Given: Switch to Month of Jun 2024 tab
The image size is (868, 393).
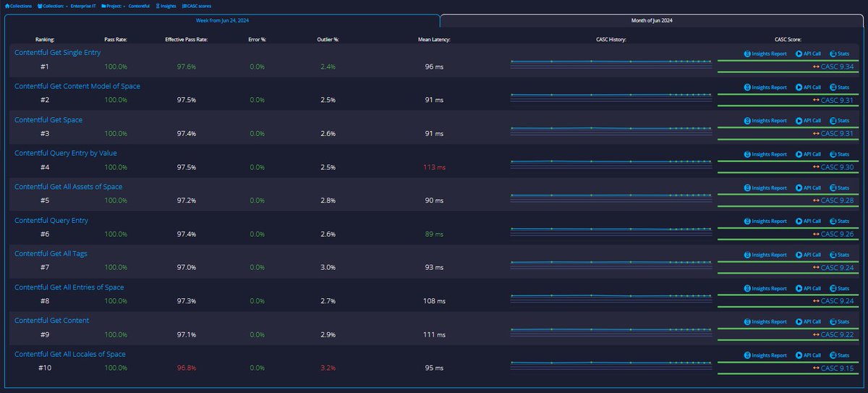Looking at the screenshot, I should tap(652, 20).
